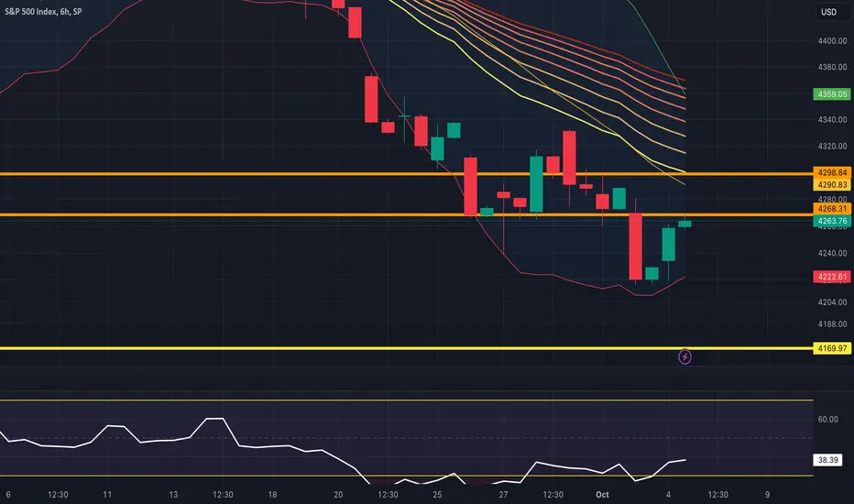Click the Oct date label on time axis

point(602,495)
